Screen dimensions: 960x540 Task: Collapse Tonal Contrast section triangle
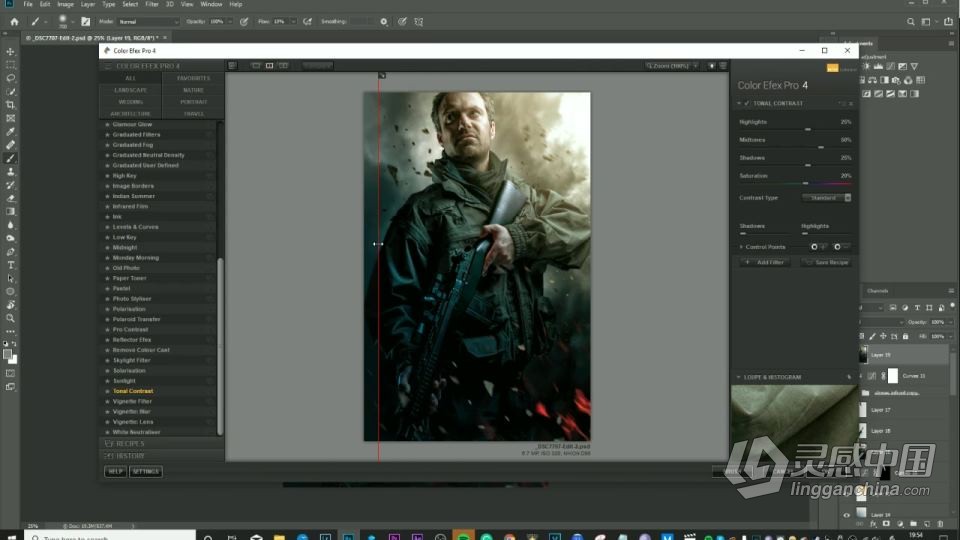pyautogui.click(x=740, y=103)
